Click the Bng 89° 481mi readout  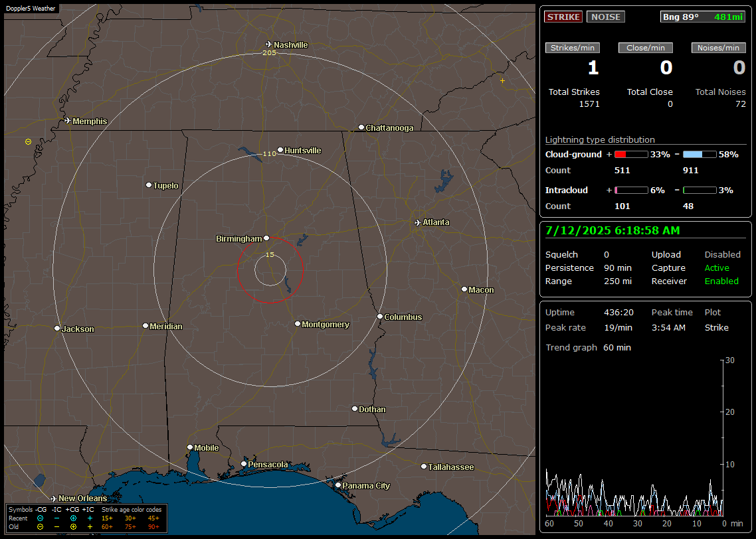pyautogui.click(x=702, y=17)
